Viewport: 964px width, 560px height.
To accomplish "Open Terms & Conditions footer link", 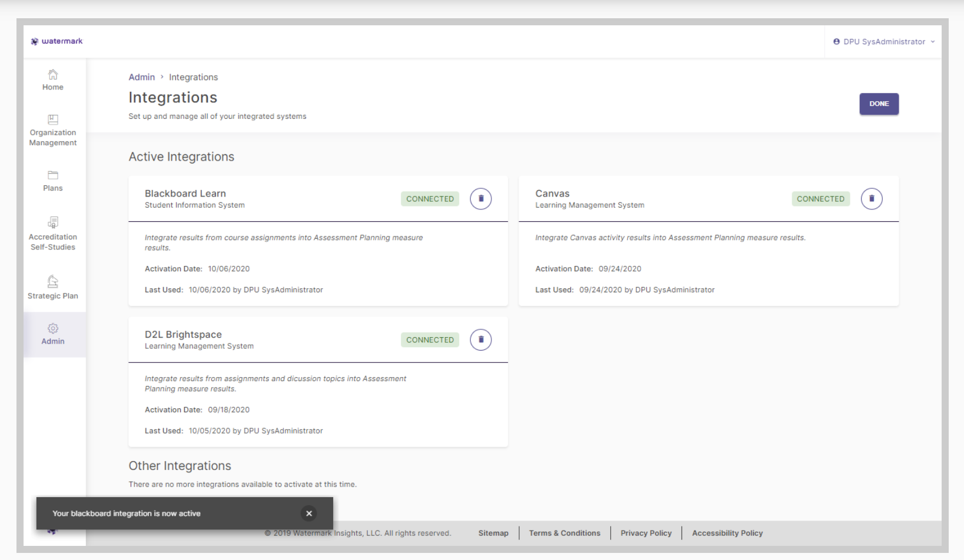I will 564,533.
